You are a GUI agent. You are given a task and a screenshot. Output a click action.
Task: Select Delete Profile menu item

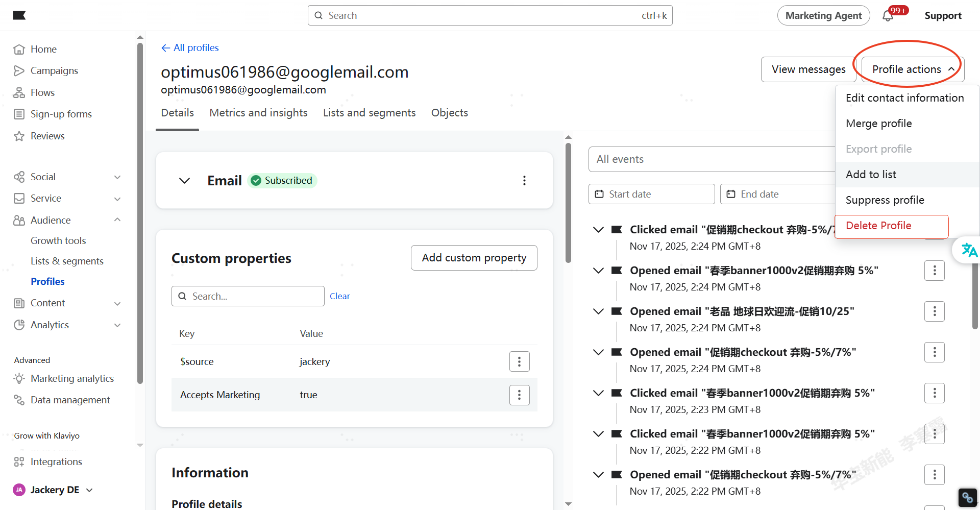[x=892, y=226]
